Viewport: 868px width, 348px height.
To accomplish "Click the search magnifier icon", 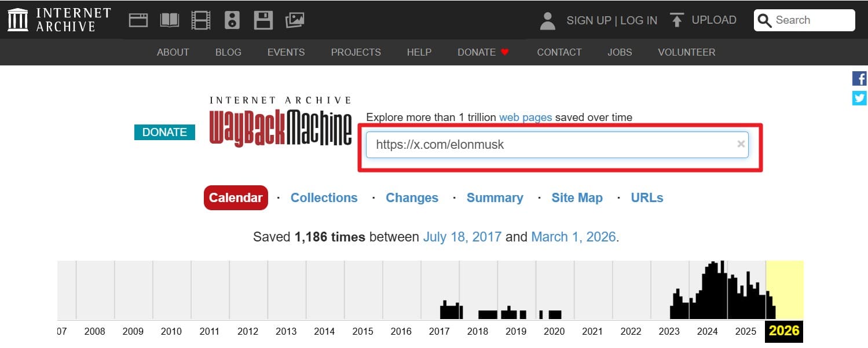I will [x=765, y=20].
